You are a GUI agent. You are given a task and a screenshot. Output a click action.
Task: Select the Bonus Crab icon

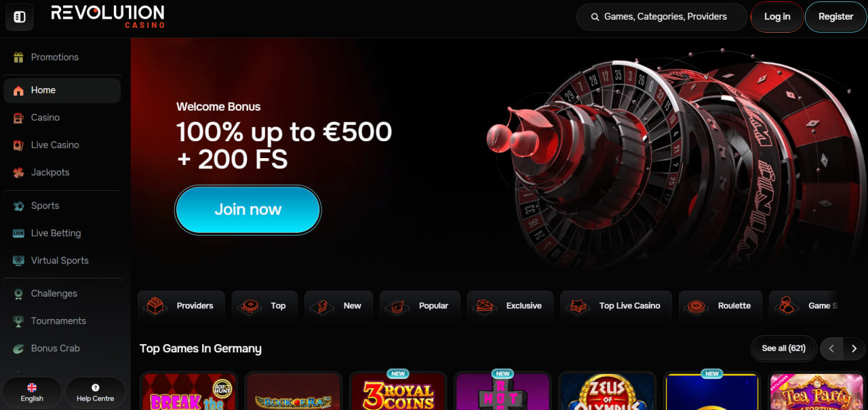[x=18, y=348]
